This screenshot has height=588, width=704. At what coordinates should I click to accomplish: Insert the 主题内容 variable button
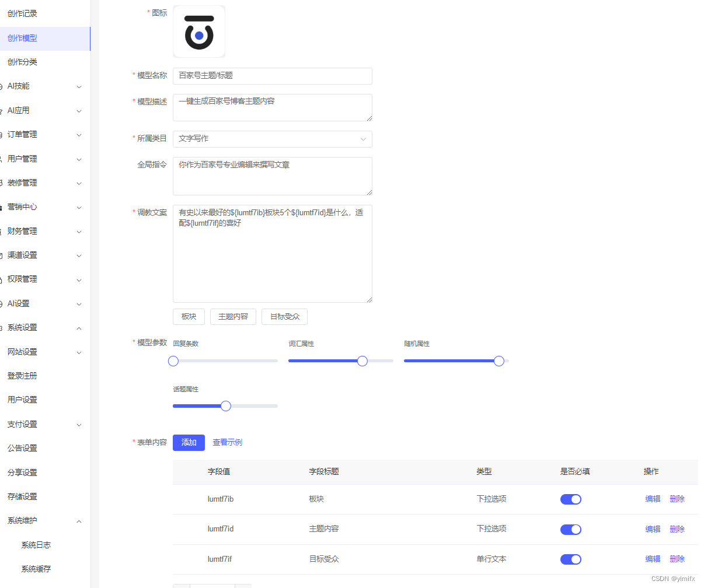click(233, 317)
